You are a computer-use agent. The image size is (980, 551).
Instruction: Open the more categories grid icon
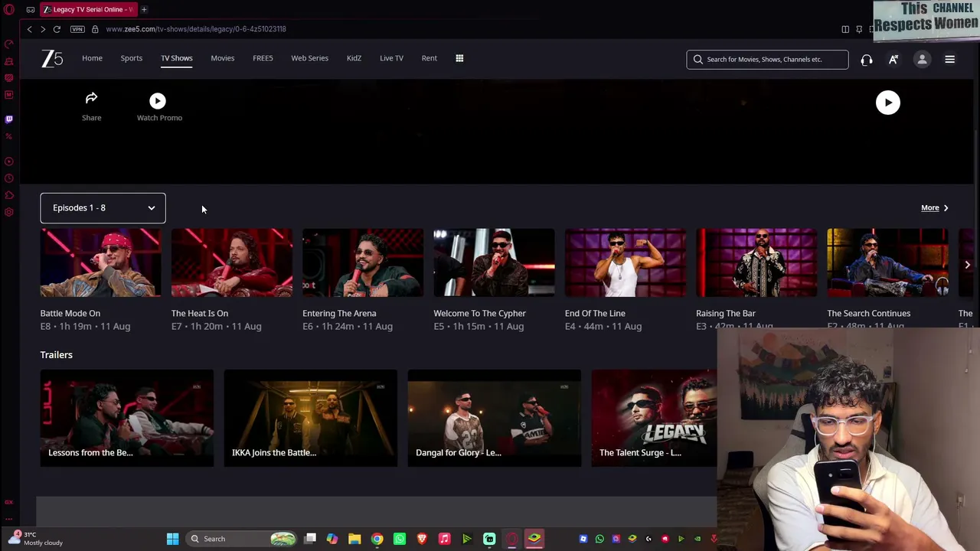pyautogui.click(x=459, y=58)
